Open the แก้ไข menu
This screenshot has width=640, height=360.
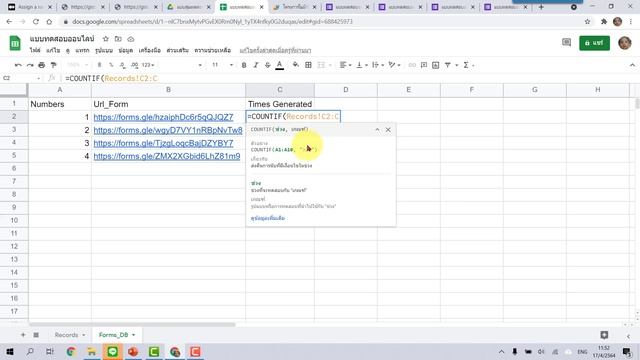(x=53, y=50)
